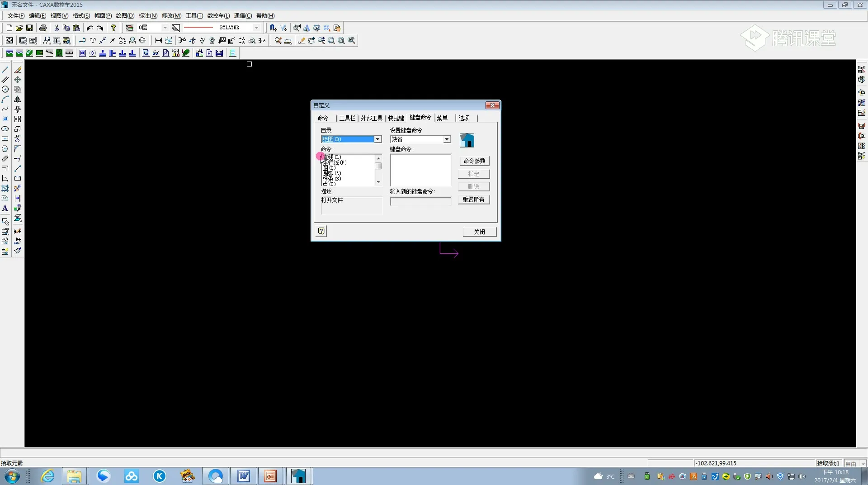This screenshot has height=485, width=868.
Task: Click the 输入新的键盘命令 input field
Action: [420, 202]
